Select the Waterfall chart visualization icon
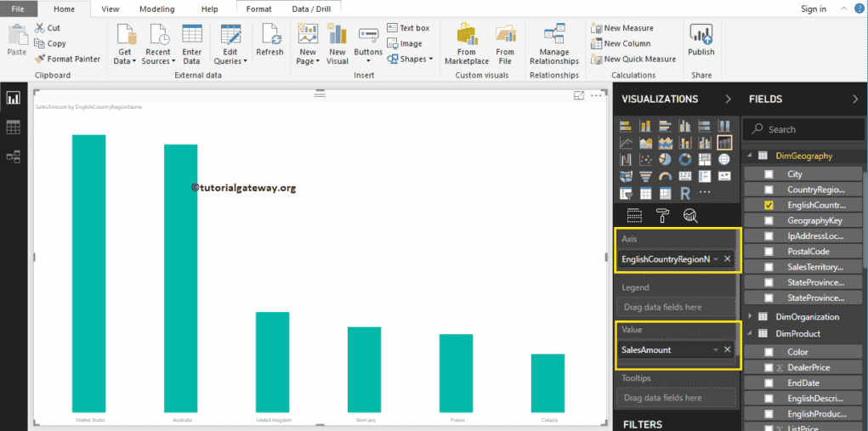868x431 pixels. (x=626, y=160)
